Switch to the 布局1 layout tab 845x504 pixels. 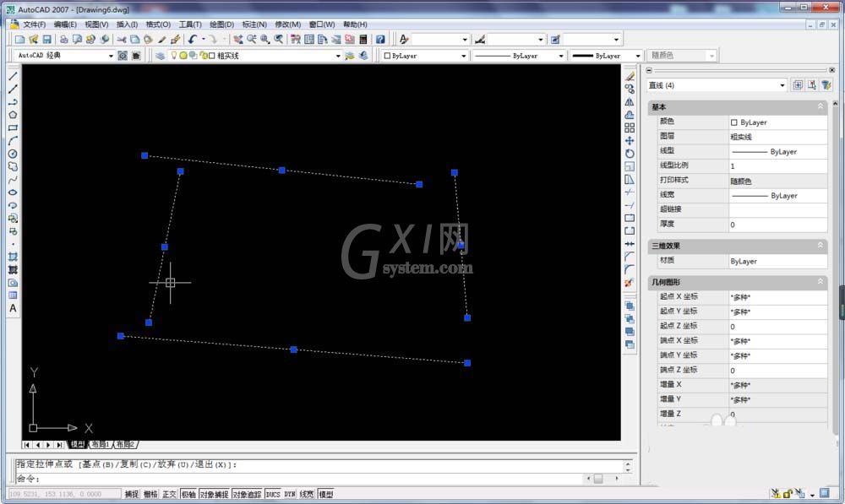click(x=101, y=444)
